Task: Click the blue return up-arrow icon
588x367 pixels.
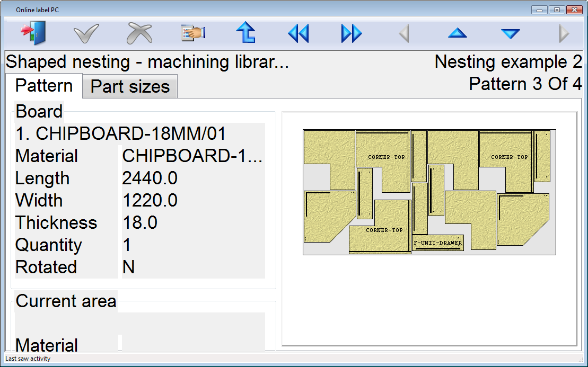Action: pos(246,33)
